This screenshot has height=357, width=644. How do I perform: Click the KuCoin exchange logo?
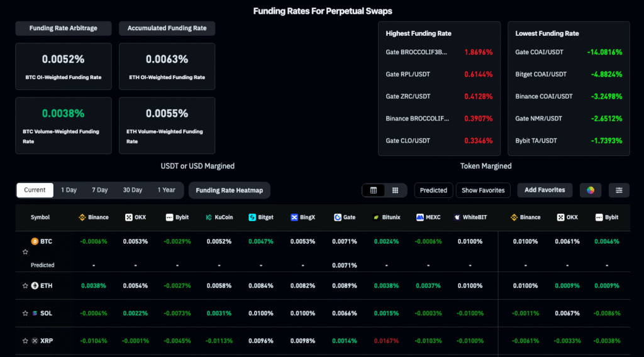click(x=209, y=217)
